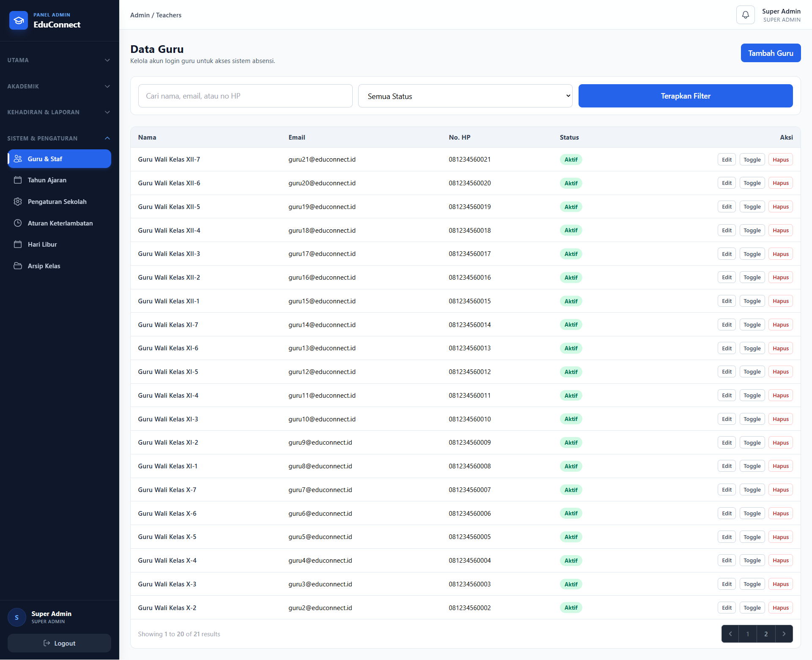Click the Aturan Keterlambatan clock icon
This screenshot has width=812, height=660.
pyautogui.click(x=18, y=223)
